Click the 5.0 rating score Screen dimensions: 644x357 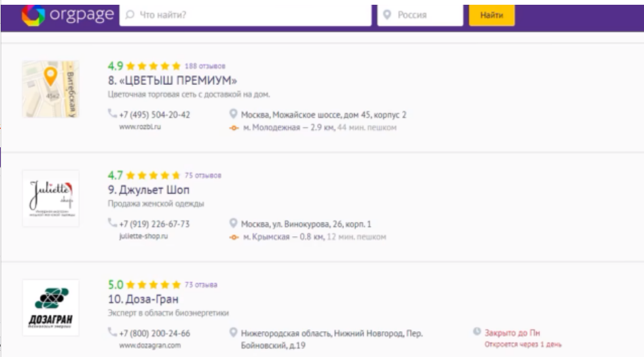115,285
